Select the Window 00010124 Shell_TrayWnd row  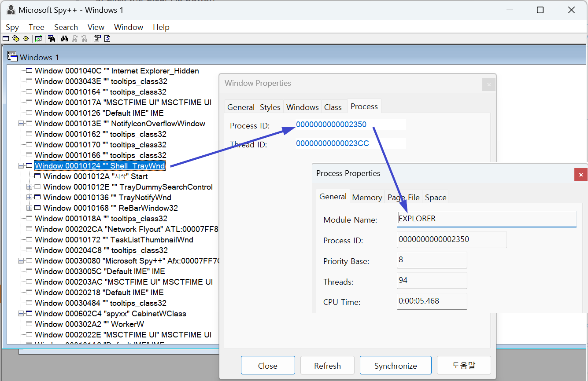click(x=100, y=166)
